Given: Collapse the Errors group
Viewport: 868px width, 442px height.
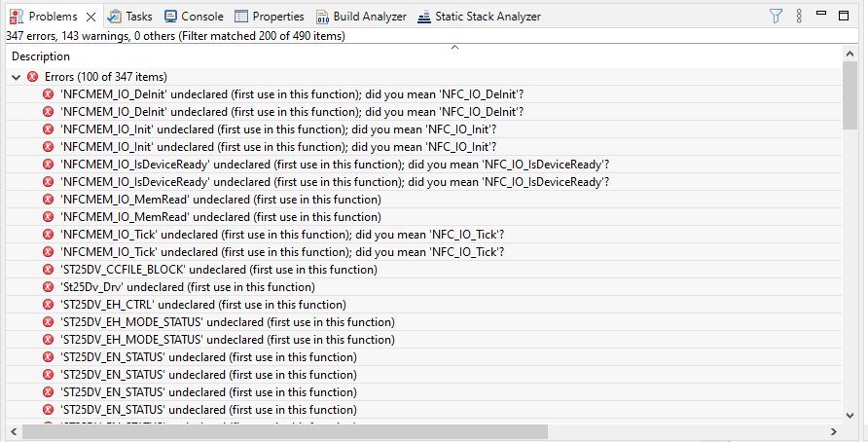Looking at the screenshot, I should tap(16, 77).
